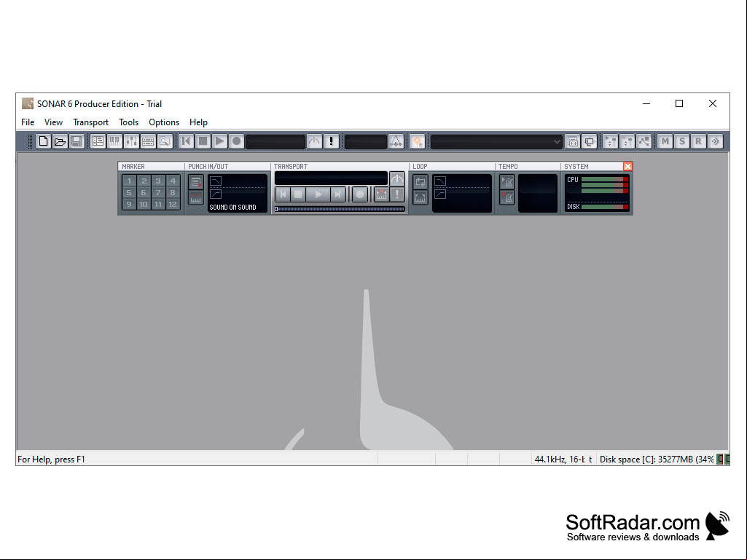Image resolution: width=747 pixels, height=560 pixels.
Task: Create a new project with the blank page icon
Action: 43,141
